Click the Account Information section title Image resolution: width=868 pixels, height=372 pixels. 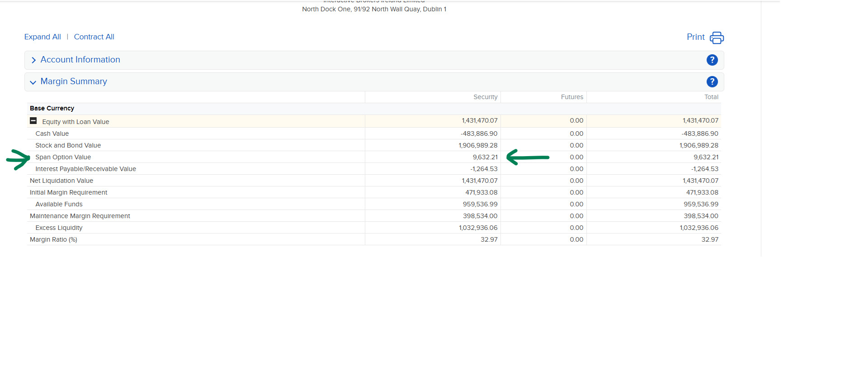click(80, 60)
